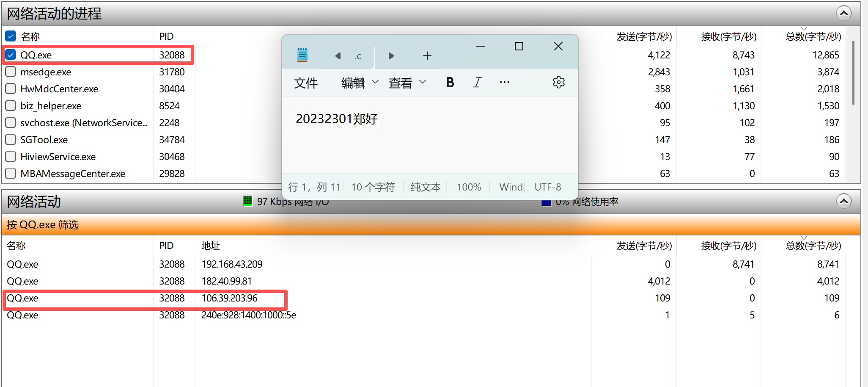
Task: Open the 文件 menu in Notepad
Action: point(306,83)
